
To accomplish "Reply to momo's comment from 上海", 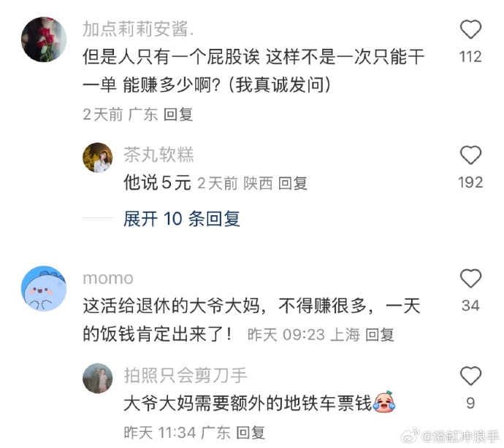I will click(380, 335).
